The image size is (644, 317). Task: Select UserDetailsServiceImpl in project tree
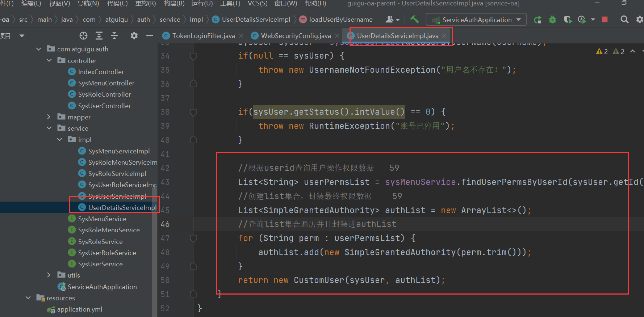(122, 207)
